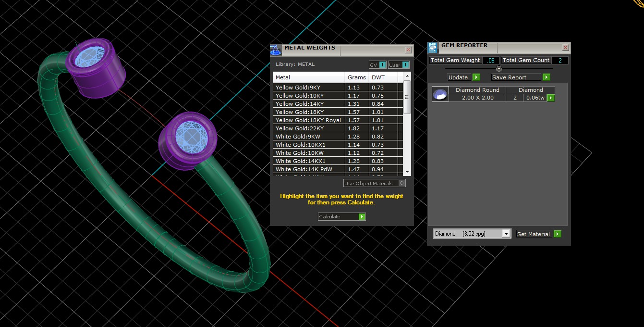The height and width of the screenshot is (327, 644).
Task: Click the Metal column header
Action: coord(309,77)
